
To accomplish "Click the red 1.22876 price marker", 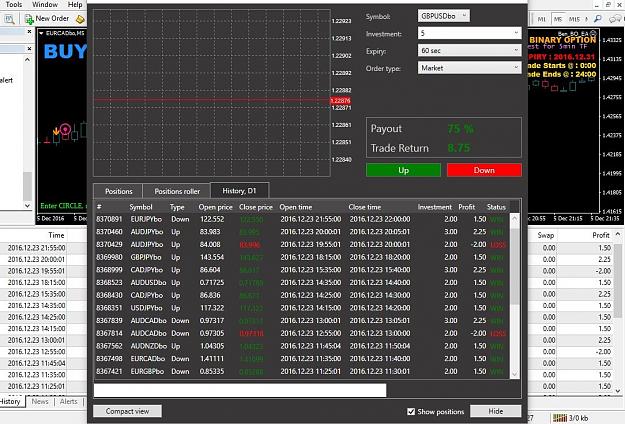I will pos(340,100).
